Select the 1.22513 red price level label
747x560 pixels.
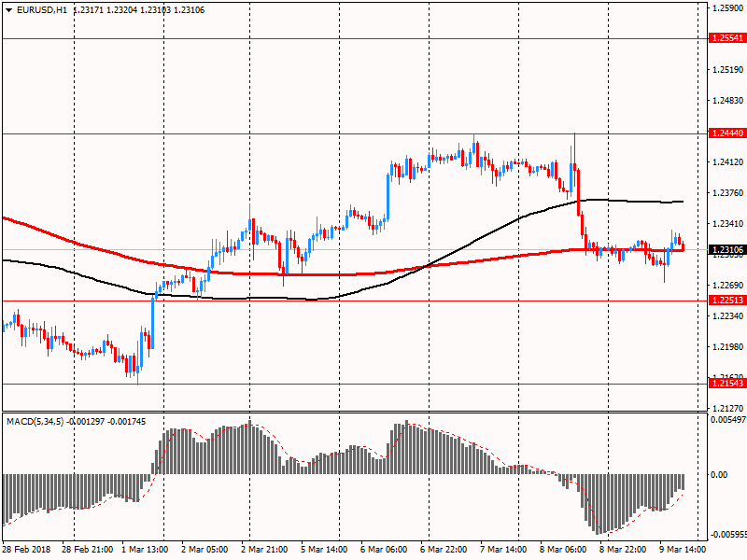727,300
